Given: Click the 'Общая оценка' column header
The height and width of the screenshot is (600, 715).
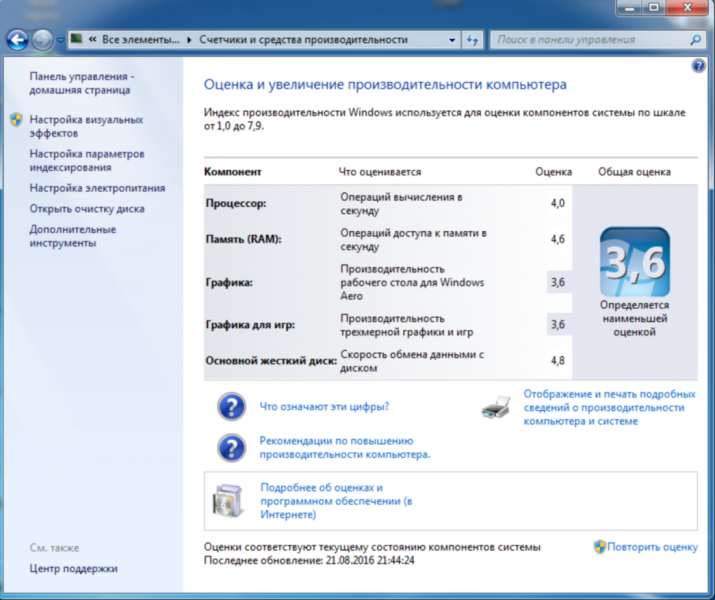Looking at the screenshot, I should (634, 172).
